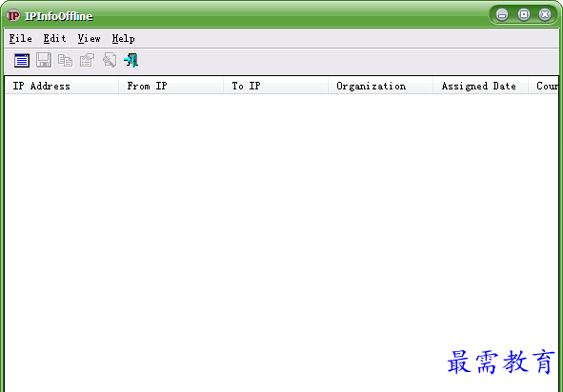Open the View menu
Screen dimensions: 563x392
point(89,38)
